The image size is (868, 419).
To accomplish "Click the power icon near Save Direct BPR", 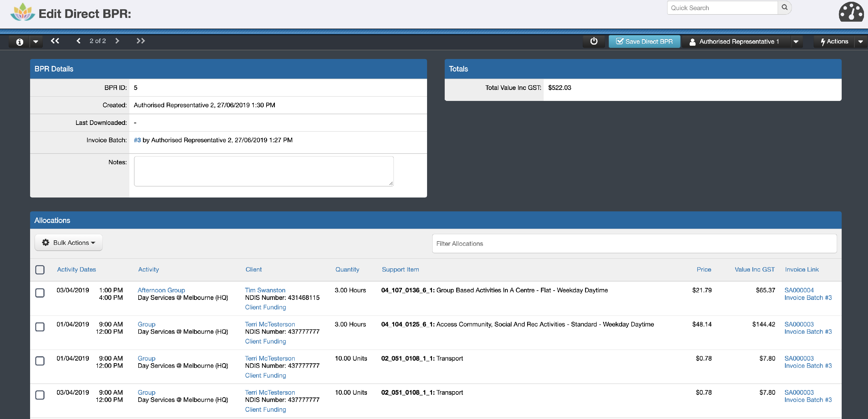I will (594, 41).
